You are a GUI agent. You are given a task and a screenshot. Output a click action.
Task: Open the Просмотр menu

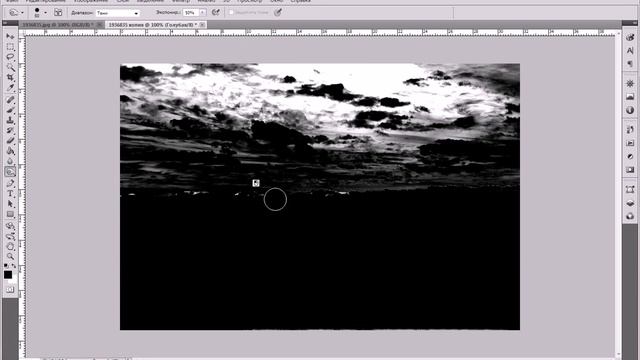[x=250, y=1]
